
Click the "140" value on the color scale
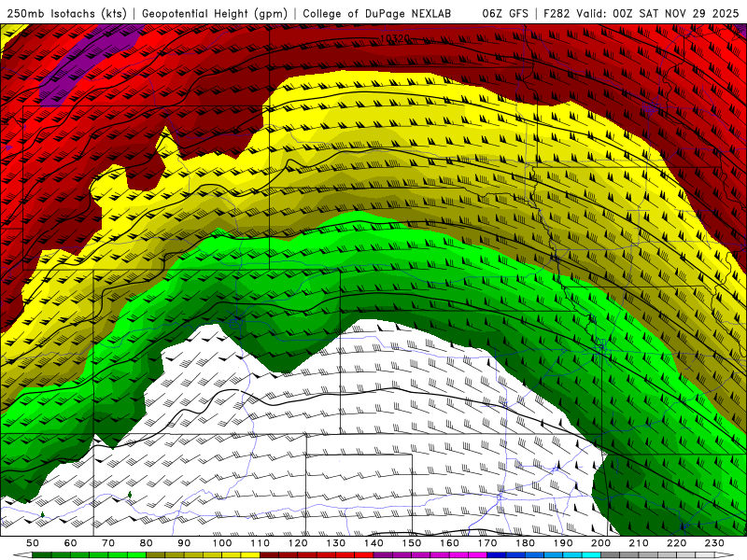[373, 543]
